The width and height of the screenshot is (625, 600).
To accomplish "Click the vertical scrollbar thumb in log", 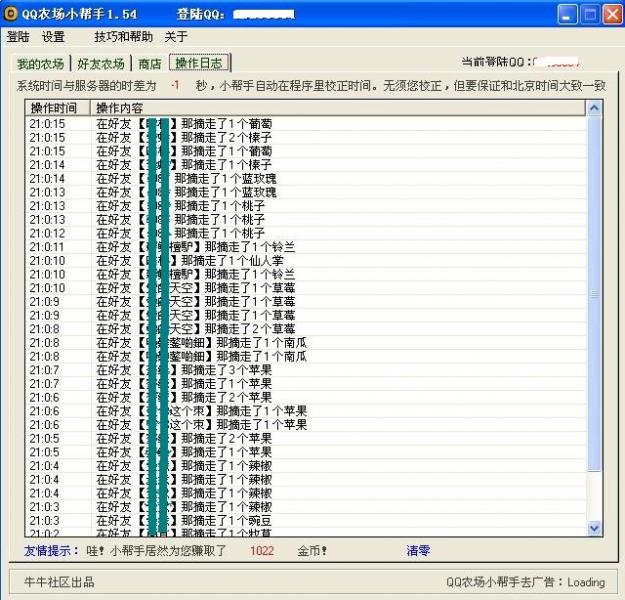I will tap(594, 294).
